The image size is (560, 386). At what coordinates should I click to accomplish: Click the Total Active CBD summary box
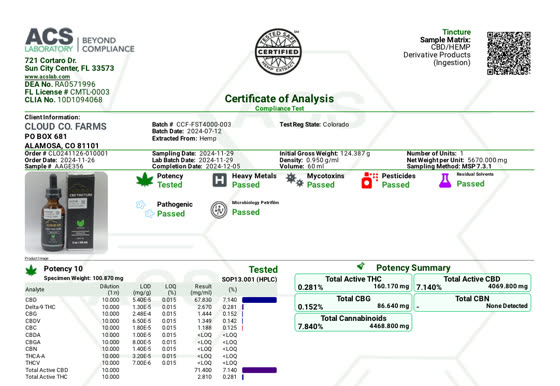[x=472, y=283]
